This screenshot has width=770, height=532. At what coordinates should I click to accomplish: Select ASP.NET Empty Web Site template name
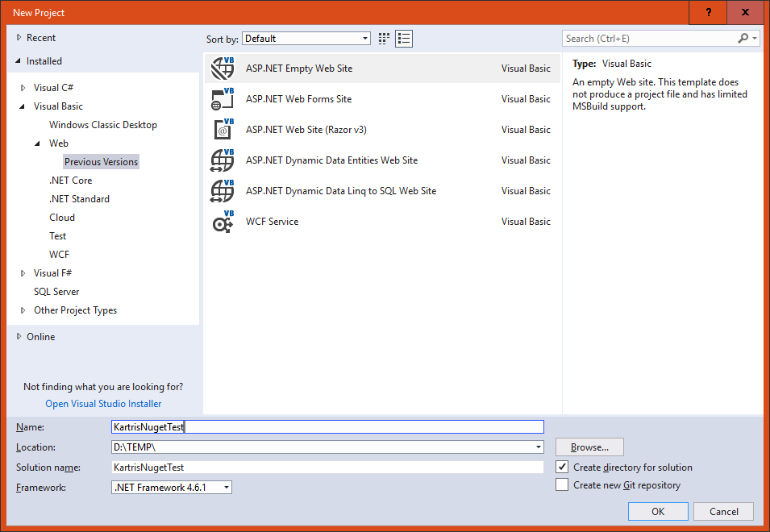pyautogui.click(x=299, y=69)
